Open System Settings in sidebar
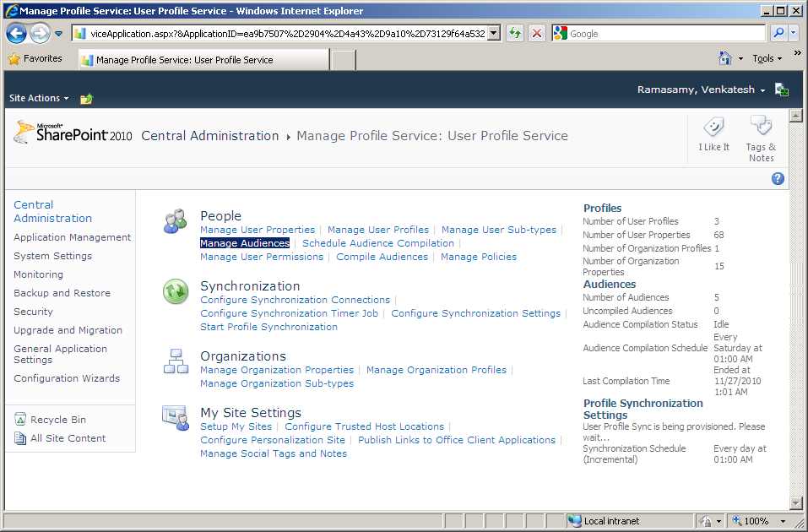Screen dimensions: 808x532 [52, 256]
